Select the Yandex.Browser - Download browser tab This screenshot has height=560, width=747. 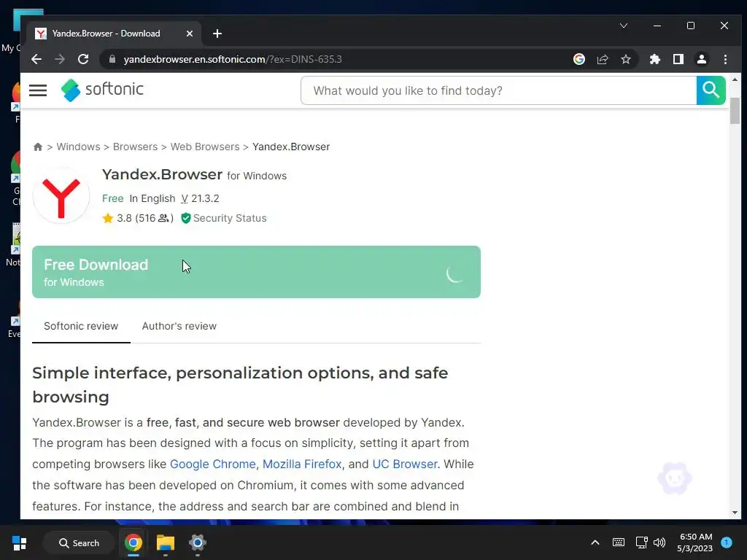click(115, 34)
